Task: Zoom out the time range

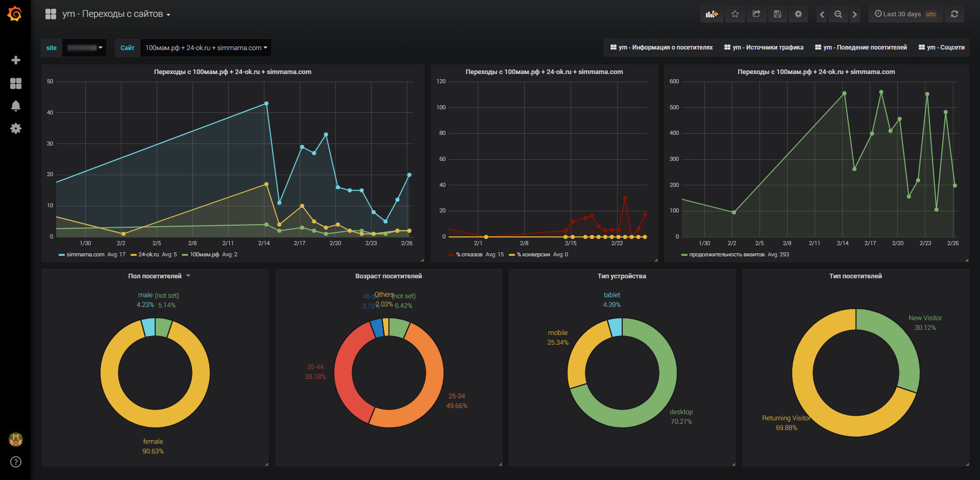Action: [x=838, y=14]
